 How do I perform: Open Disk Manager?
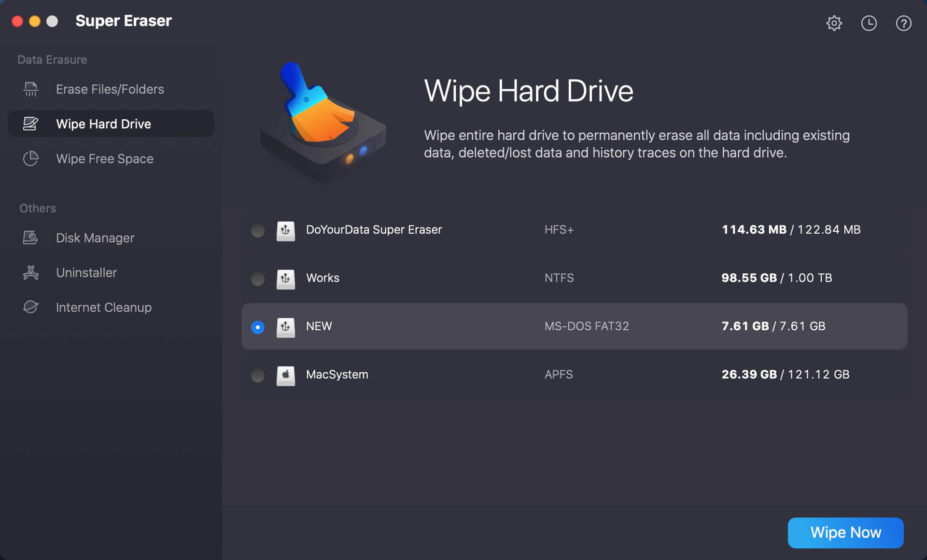pos(111,238)
